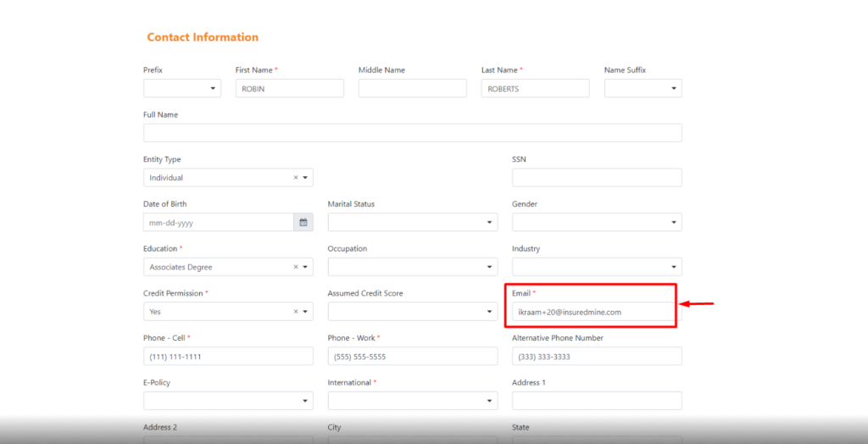Open the Industry dropdown
Screen dimensions: 868x444
coord(597,267)
